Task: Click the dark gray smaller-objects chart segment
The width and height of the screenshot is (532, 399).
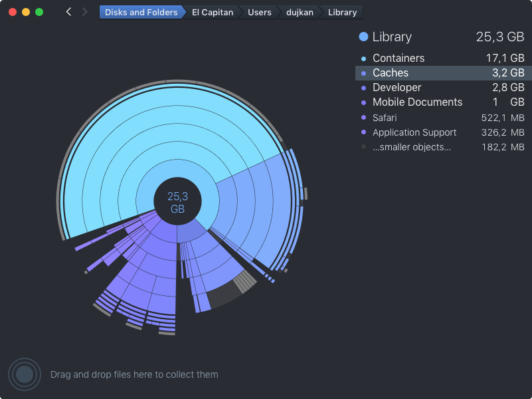Action: (227, 295)
